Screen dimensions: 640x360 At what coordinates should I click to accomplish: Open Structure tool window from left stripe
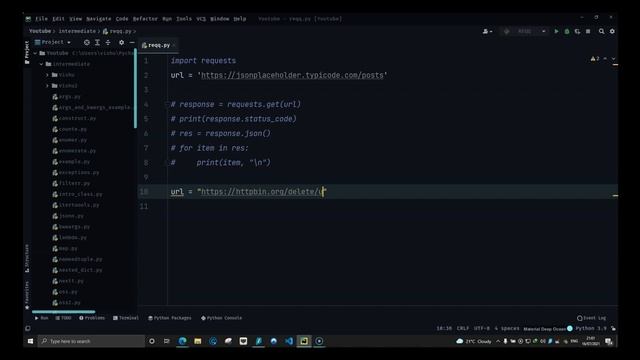coord(27,258)
